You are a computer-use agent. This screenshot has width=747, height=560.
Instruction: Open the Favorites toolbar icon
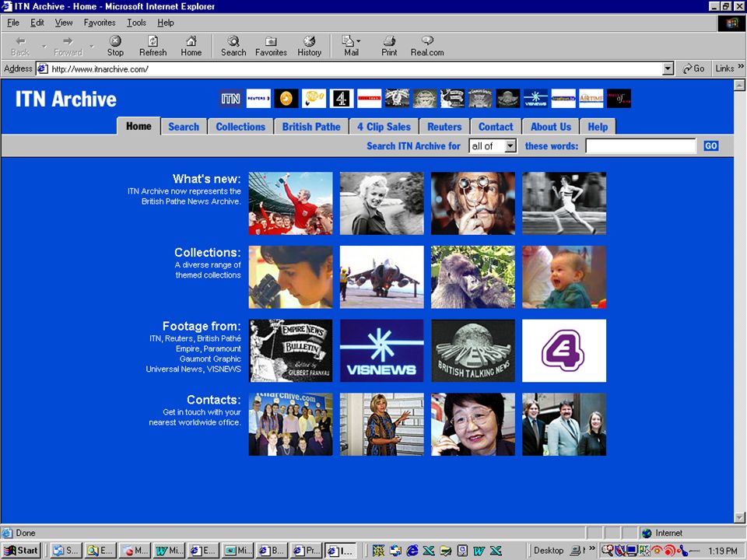271,46
